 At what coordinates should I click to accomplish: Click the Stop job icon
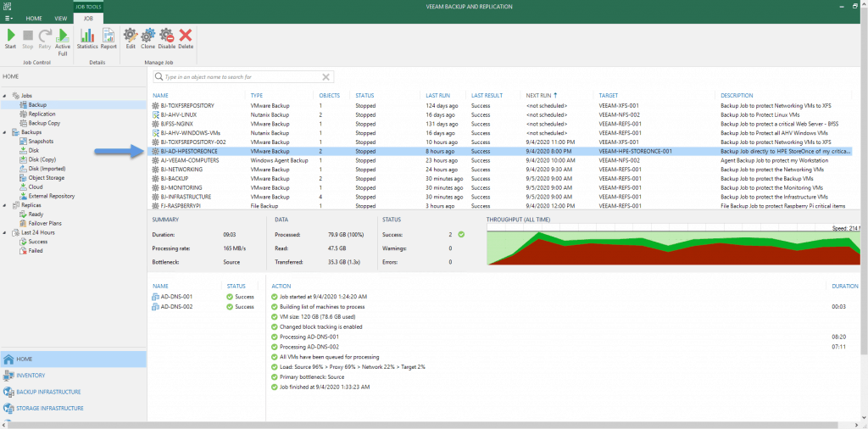point(28,39)
